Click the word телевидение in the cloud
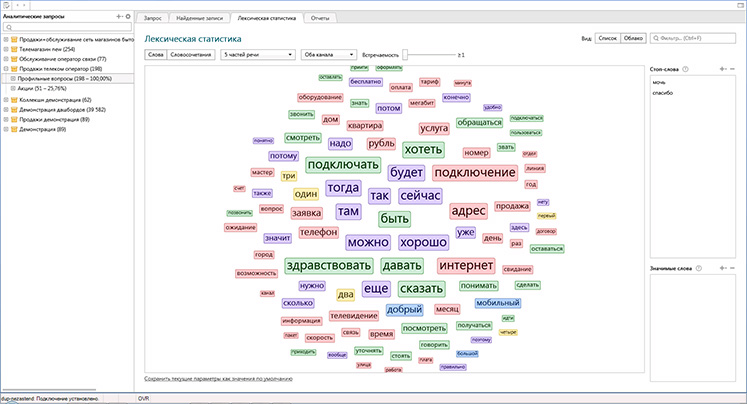Screen dimensions: 747x404 coord(353,315)
